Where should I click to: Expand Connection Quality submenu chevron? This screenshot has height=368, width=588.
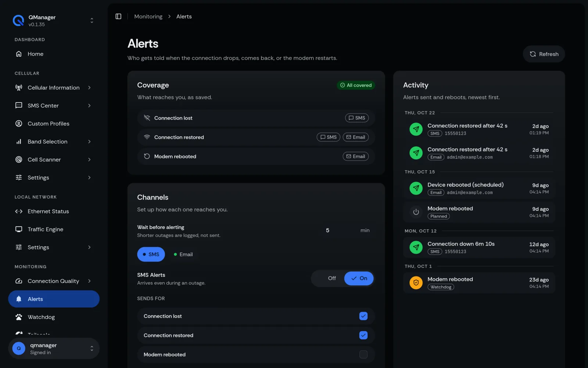[89, 281]
